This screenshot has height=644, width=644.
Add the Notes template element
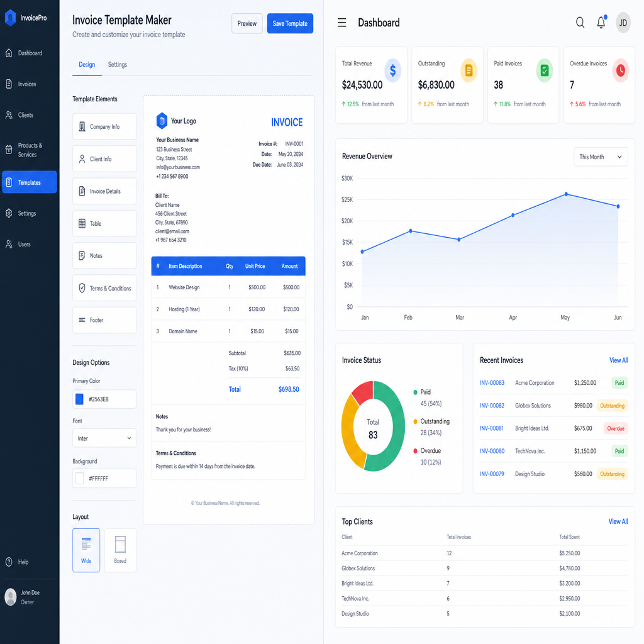(x=104, y=255)
